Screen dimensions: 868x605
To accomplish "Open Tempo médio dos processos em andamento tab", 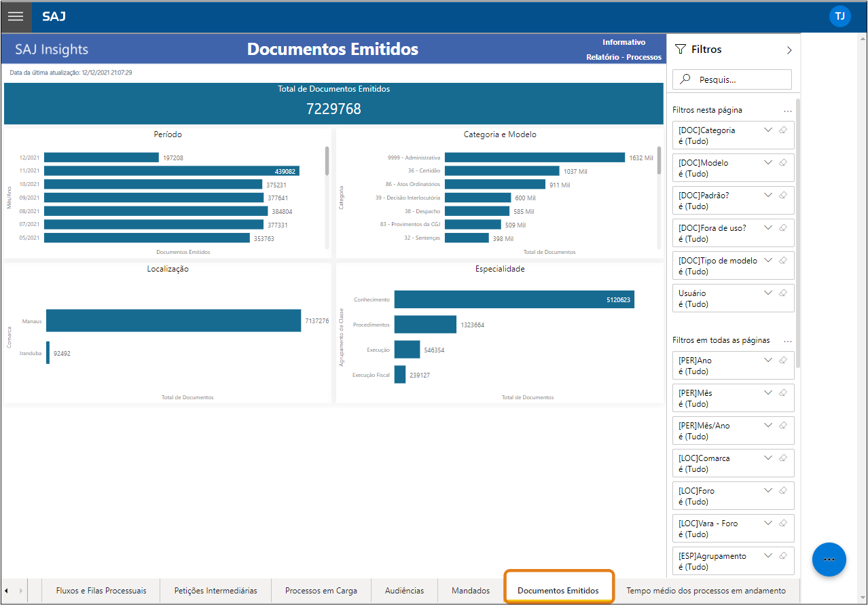I will click(706, 591).
